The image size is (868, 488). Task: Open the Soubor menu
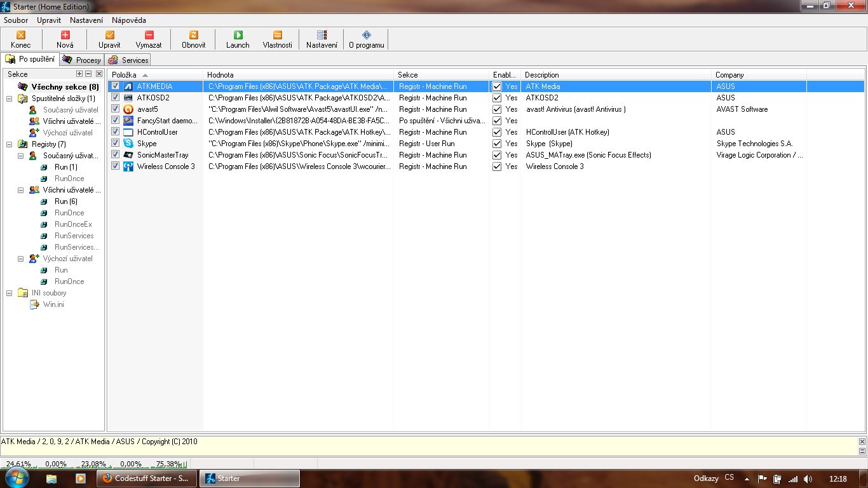point(16,20)
